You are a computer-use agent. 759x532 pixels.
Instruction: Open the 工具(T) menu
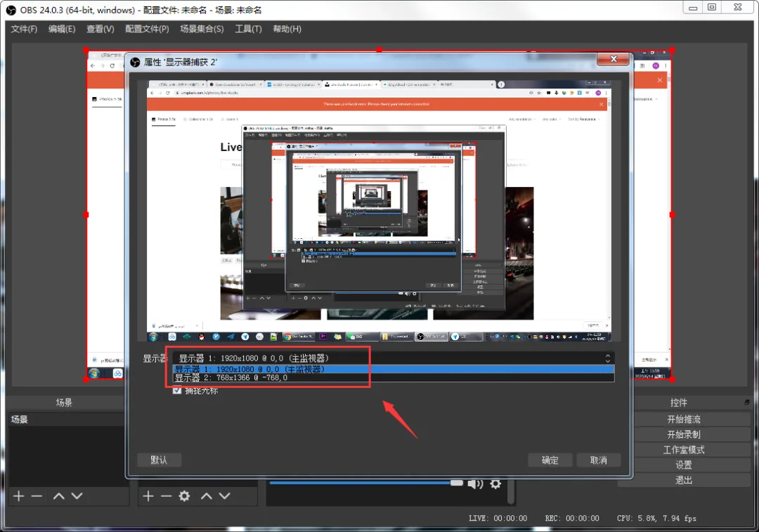point(248,29)
